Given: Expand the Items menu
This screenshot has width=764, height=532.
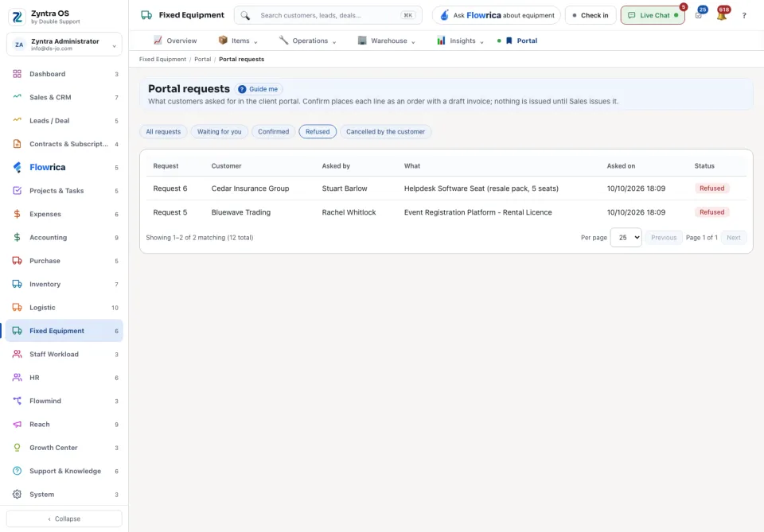Looking at the screenshot, I should pos(238,41).
